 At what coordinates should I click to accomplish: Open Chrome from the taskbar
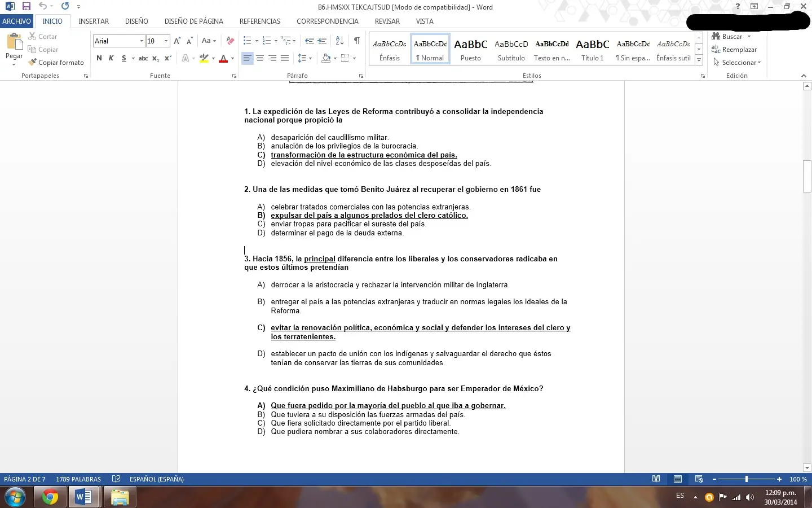pos(50,497)
